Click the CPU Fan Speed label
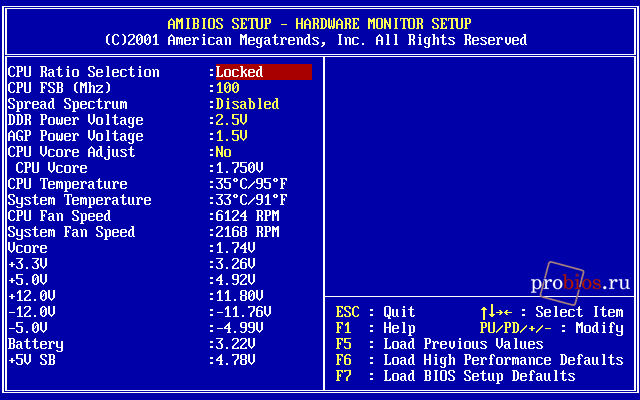640x400 pixels. [60, 216]
